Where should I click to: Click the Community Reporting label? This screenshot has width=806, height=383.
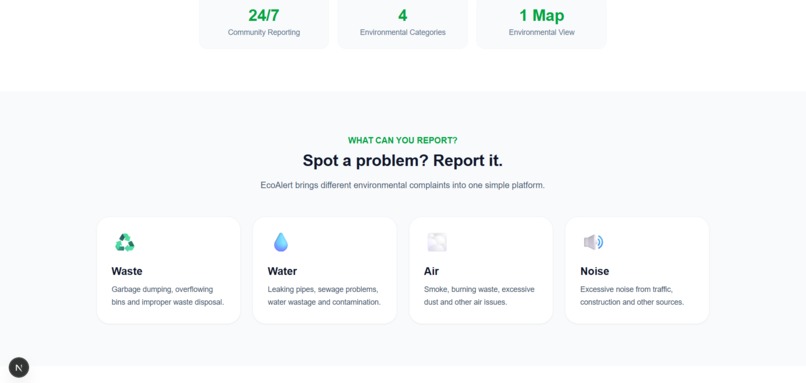[x=264, y=32]
